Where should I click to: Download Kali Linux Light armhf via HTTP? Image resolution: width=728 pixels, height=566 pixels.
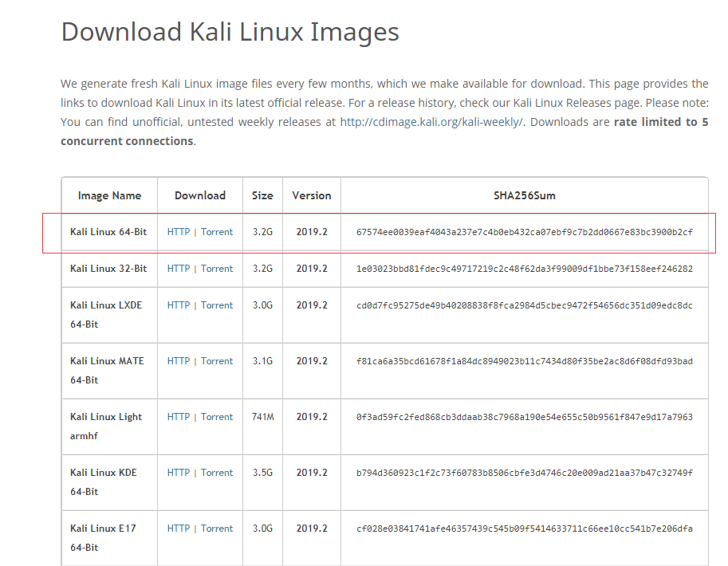(179, 416)
